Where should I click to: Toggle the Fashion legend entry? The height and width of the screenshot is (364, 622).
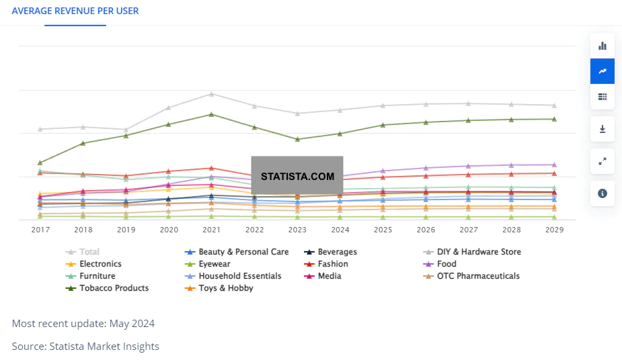point(326,264)
